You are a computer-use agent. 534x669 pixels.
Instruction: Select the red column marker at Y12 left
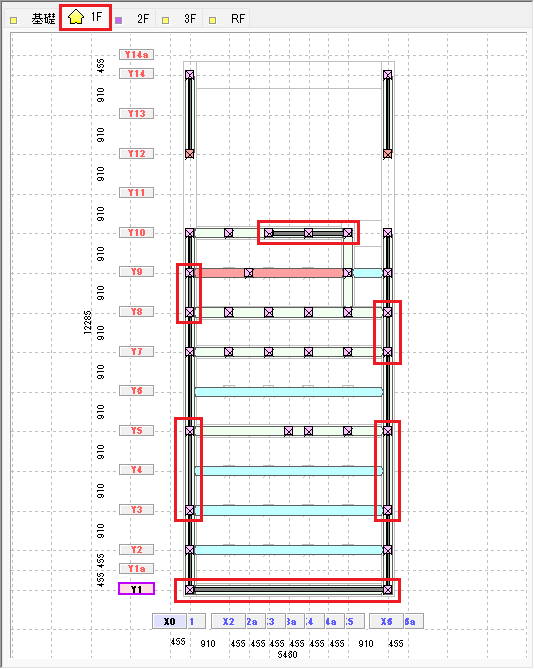pyautogui.click(x=190, y=154)
